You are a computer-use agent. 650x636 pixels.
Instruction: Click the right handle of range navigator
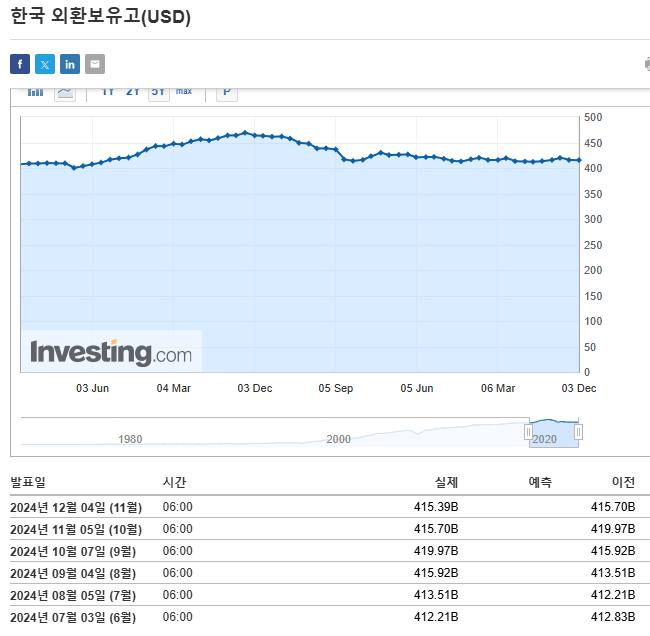pyautogui.click(x=578, y=432)
